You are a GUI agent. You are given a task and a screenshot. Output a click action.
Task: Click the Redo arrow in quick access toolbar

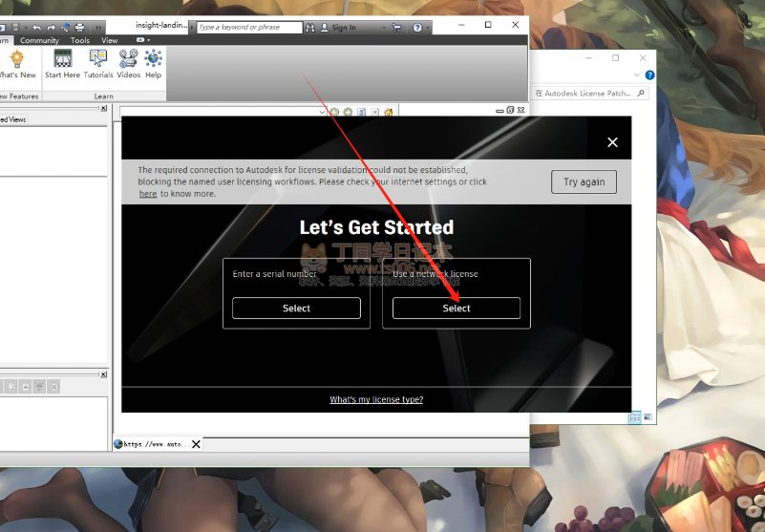[x=51, y=28]
